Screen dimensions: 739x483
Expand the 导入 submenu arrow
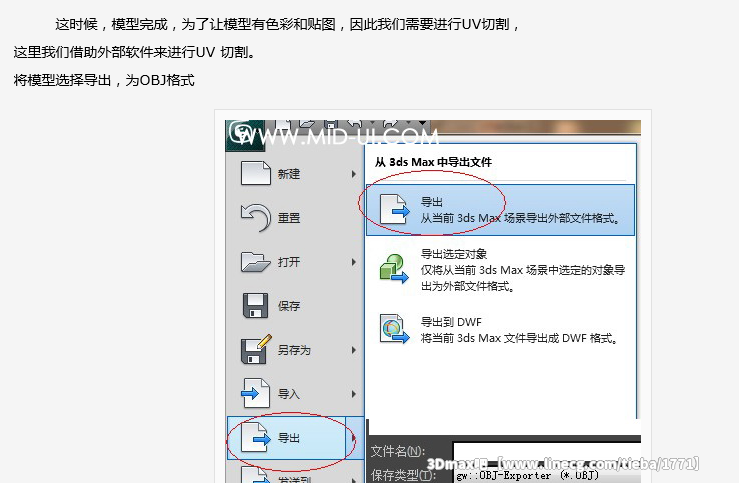(353, 394)
